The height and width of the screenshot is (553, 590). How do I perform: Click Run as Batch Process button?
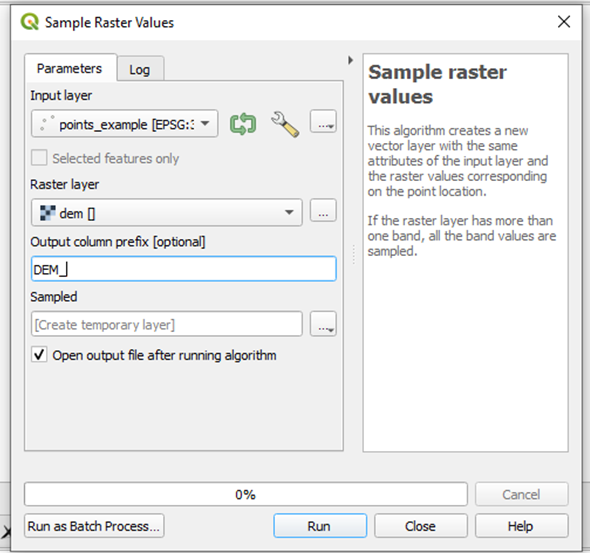point(94,526)
